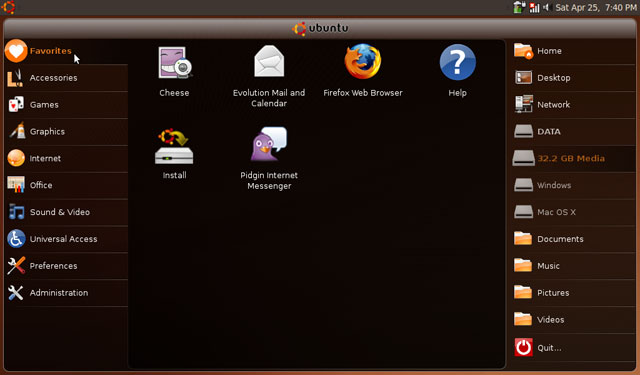The width and height of the screenshot is (640, 375).
Task: Open the Desktop place
Action: (573, 78)
